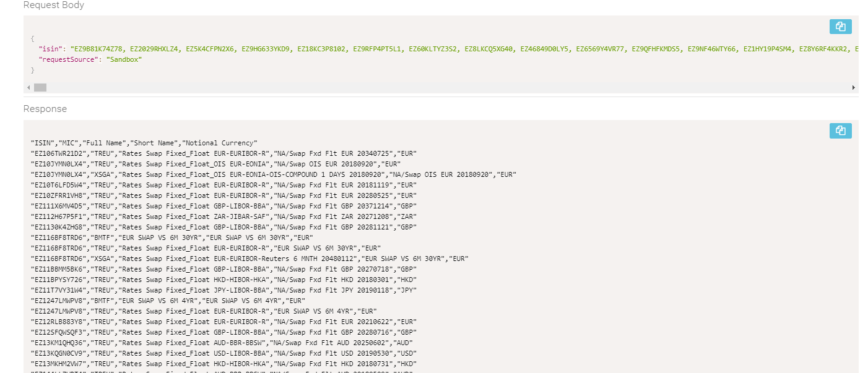Click the response row for EZ1130K4ZHG8
The image size is (868, 373).
224,227
